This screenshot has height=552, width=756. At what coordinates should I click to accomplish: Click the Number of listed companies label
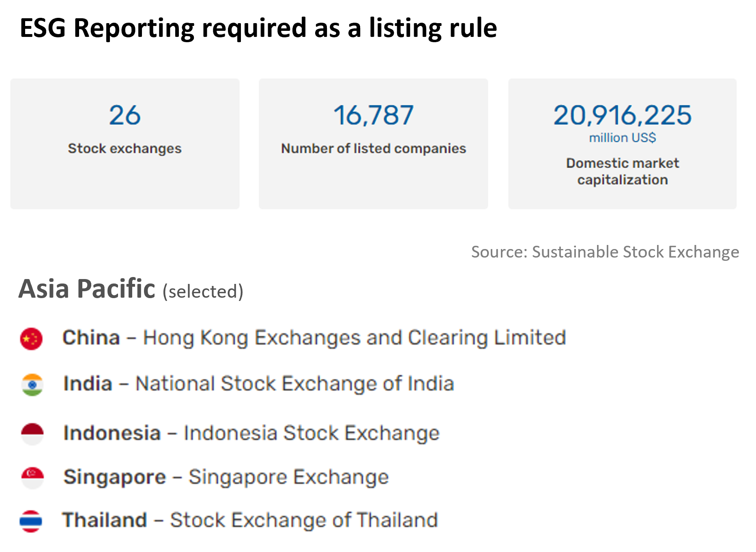click(x=373, y=148)
